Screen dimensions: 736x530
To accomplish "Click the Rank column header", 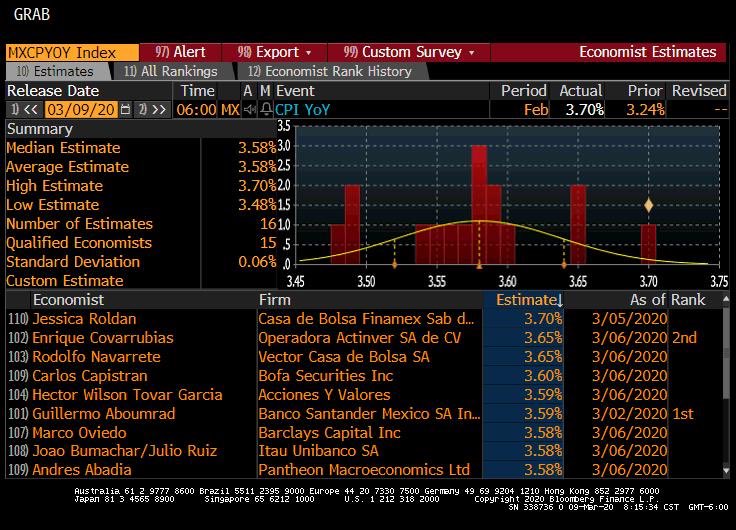I will point(688,300).
